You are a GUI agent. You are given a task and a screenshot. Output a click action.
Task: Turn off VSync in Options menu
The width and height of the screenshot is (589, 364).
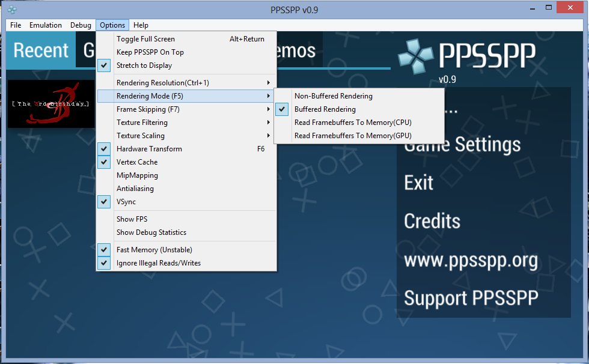[x=126, y=202]
